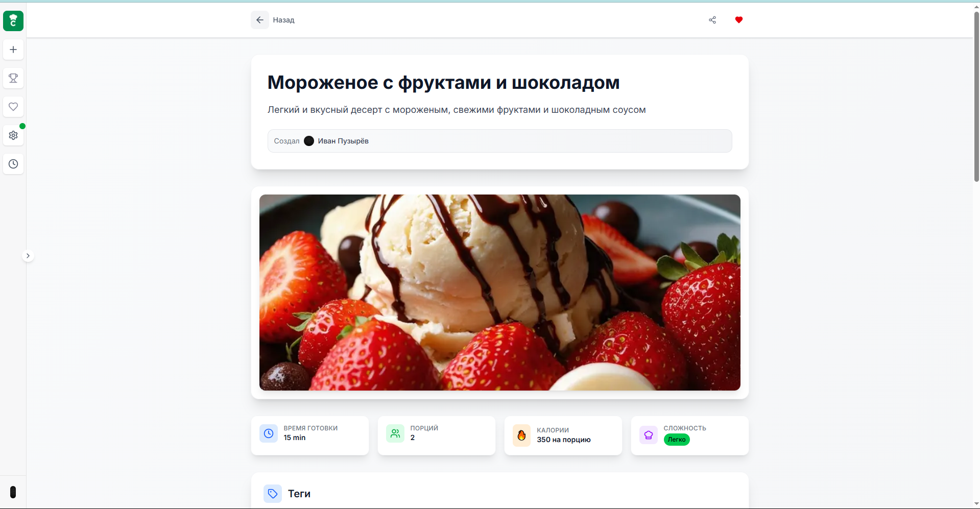This screenshot has width=980, height=509.
Task: Click the green chef hat app logo
Action: 13,21
